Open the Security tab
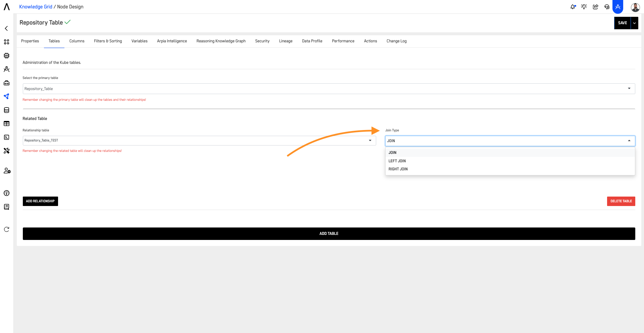Screen dimensions: 644x333 click(x=262, y=41)
